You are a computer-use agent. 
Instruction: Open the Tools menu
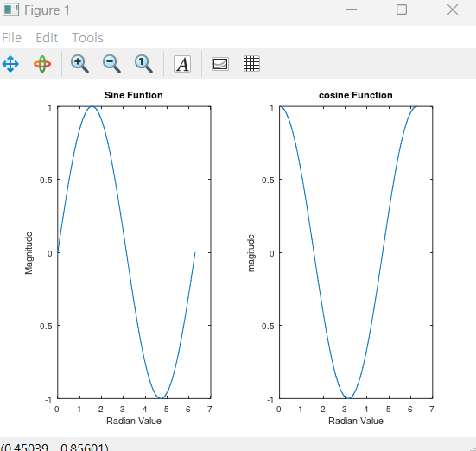87,38
